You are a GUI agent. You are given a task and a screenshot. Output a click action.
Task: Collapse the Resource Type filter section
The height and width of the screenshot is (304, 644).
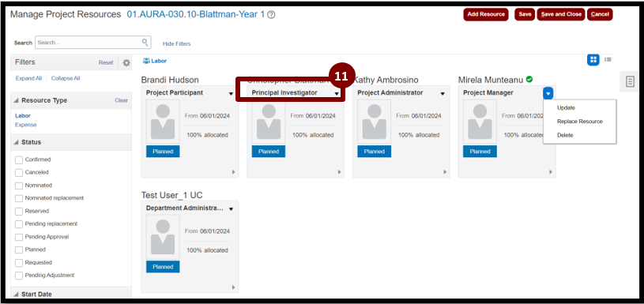(x=16, y=101)
